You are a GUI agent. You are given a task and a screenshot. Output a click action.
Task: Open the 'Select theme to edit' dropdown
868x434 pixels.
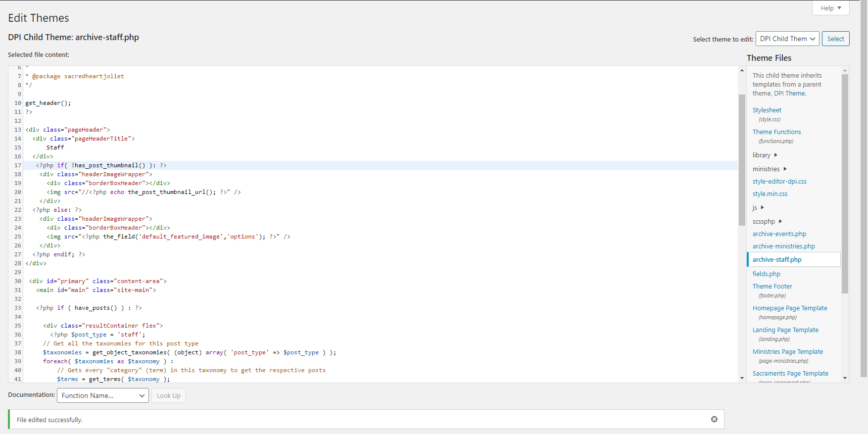coord(787,39)
